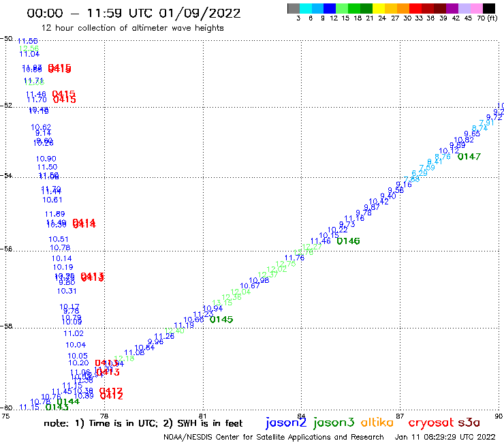Click the 12.56 green wave height value
The height and width of the screenshot is (443, 504).
[29, 48]
